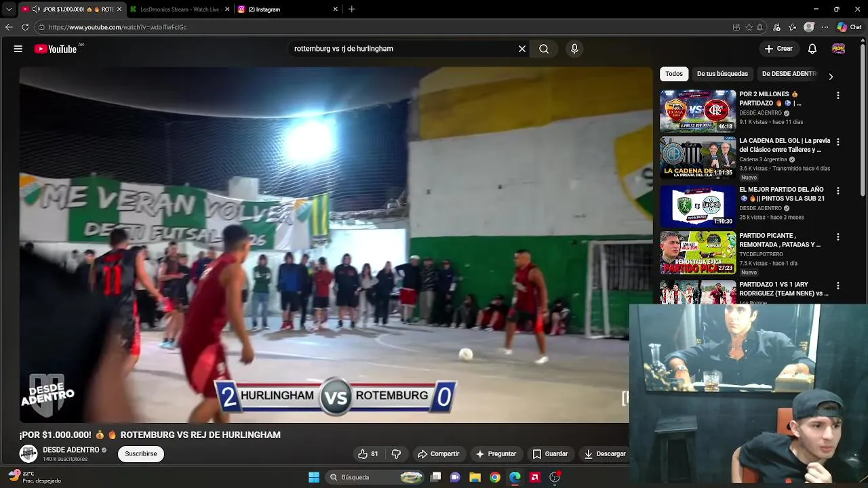Open the media control music icon
This screenshot has height=488, width=868.
point(776,27)
